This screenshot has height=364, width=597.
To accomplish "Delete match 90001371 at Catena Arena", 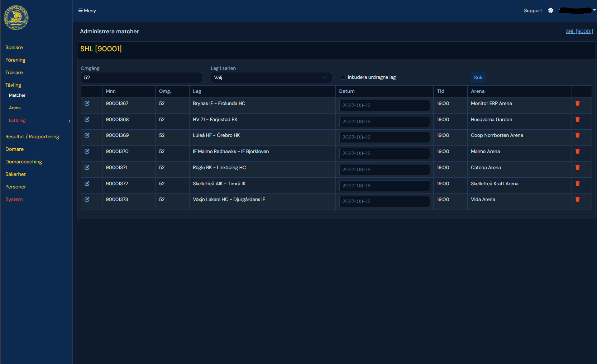I will pyautogui.click(x=577, y=167).
